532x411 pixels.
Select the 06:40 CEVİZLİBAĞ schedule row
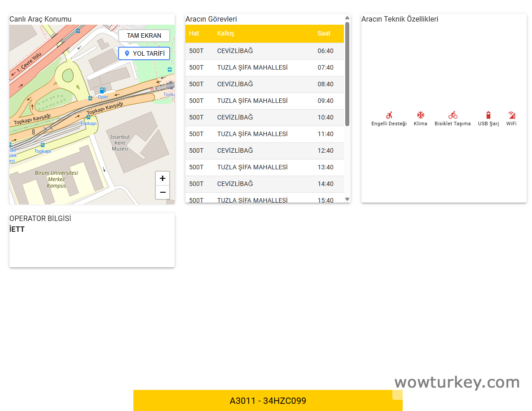click(x=265, y=51)
